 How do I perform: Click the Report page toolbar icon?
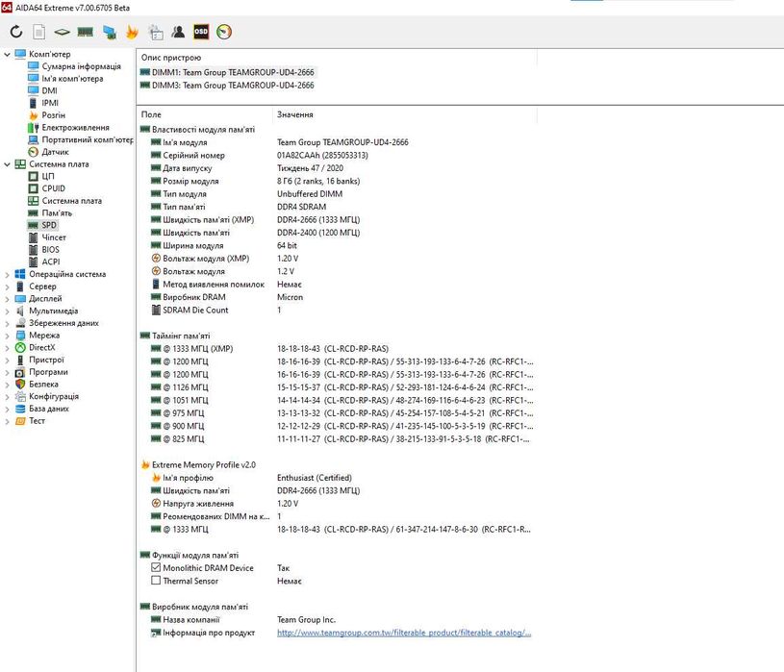click(x=39, y=32)
